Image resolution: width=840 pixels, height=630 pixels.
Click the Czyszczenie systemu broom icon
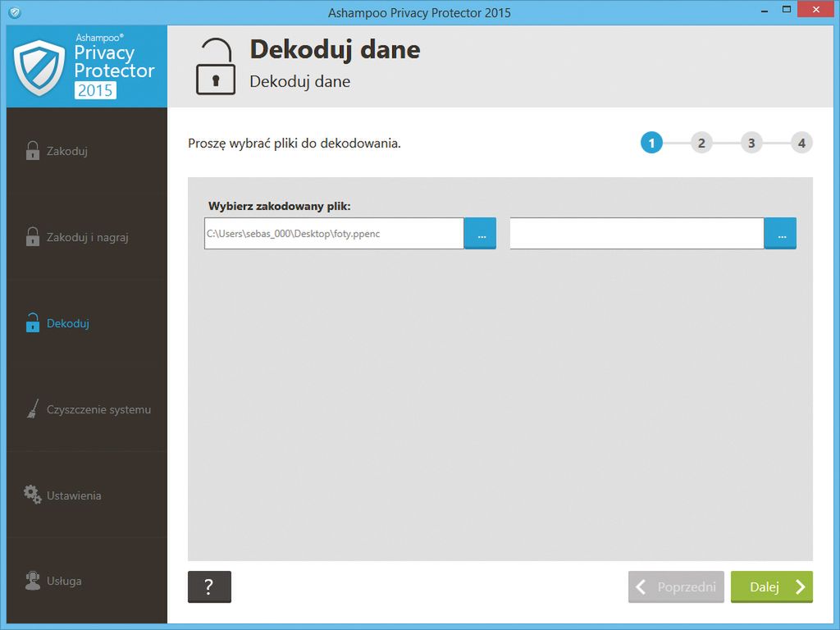pos(33,409)
